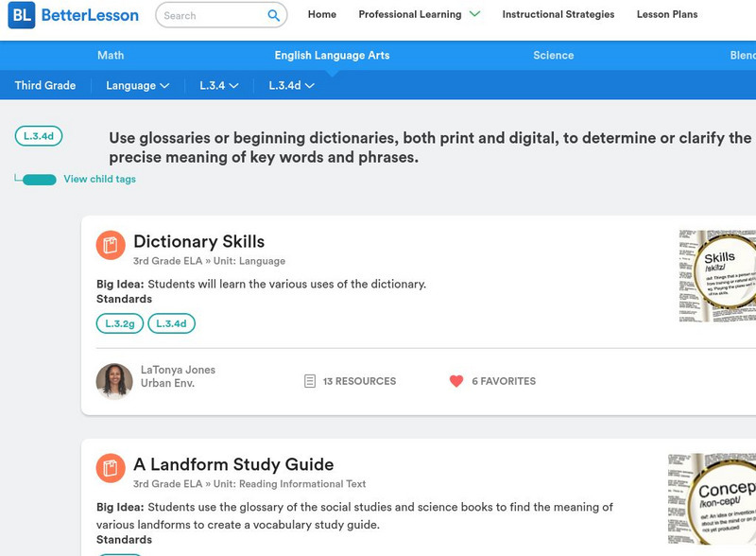Click the search magnifier icon
Image resolution: width=756 pixels, height=556 pixels.
pos(273,15)
